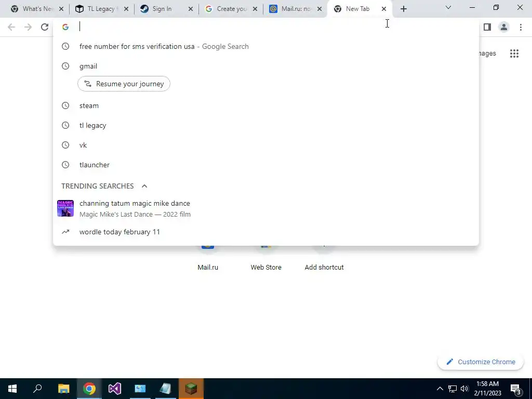Image resolution: width=532 pixels, height=399 pixels.
Task: Open a new tab with the plus button
Action: click(403, 9)
